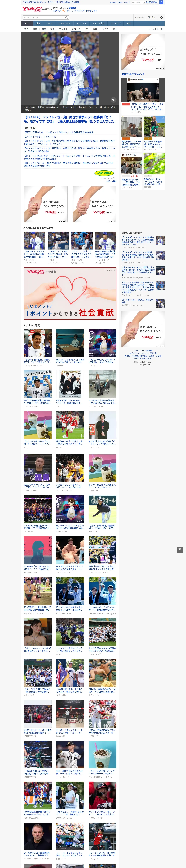Open the 速報 navigation tab
The width and height of the screenshot is (186, 868).
click(38, 24)
